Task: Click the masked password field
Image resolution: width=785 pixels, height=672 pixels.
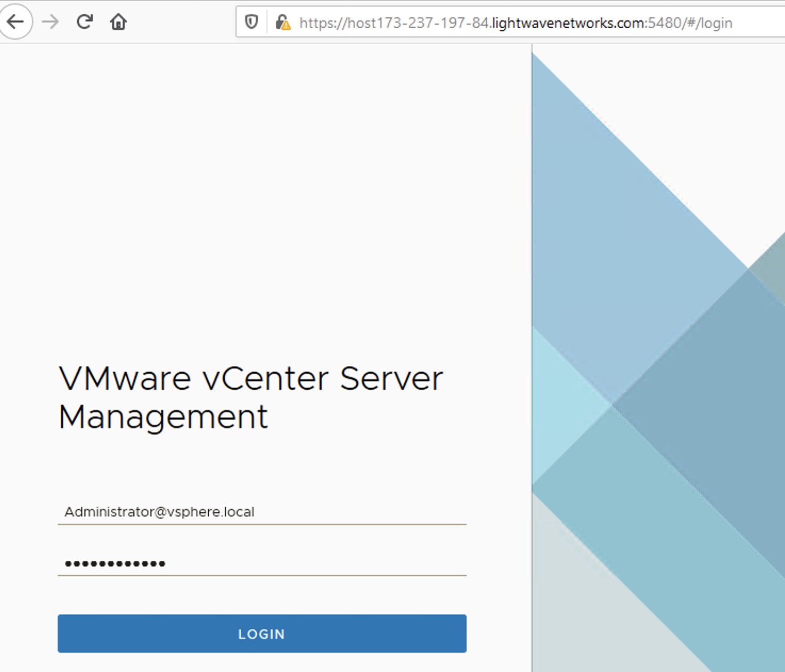Action: 262,563
